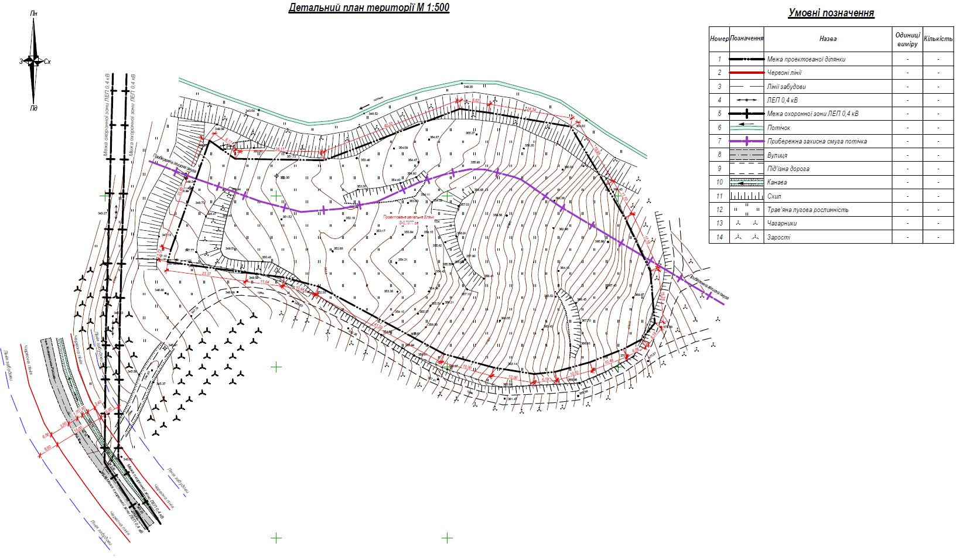This screenshot has height=560, width=956.
Task: Click the Назва column header
Action: 828,39
